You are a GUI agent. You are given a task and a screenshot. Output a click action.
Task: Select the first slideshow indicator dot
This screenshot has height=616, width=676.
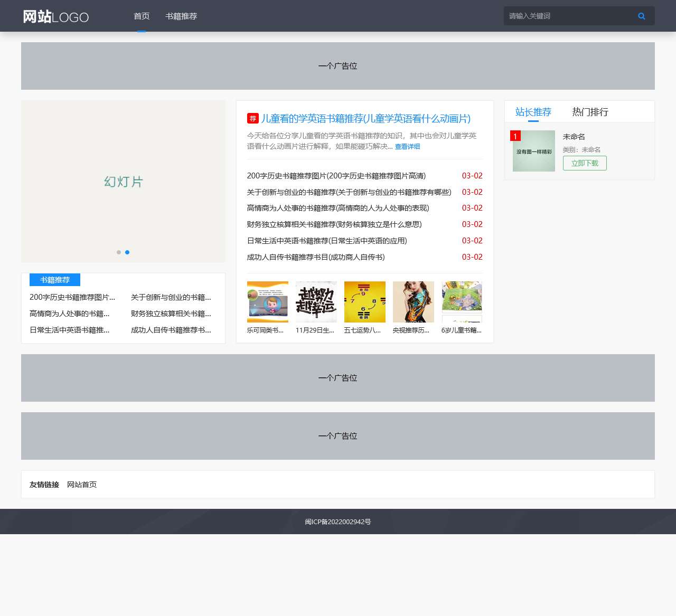pyautogui.click(x=119, y=252)
